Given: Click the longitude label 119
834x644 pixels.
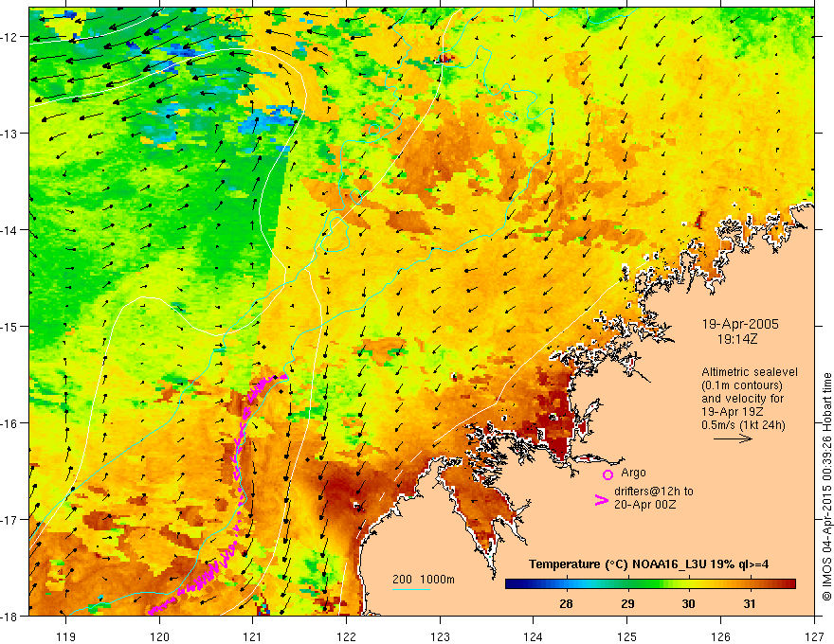Looking at the screenshot, I should tap(66, 636).
